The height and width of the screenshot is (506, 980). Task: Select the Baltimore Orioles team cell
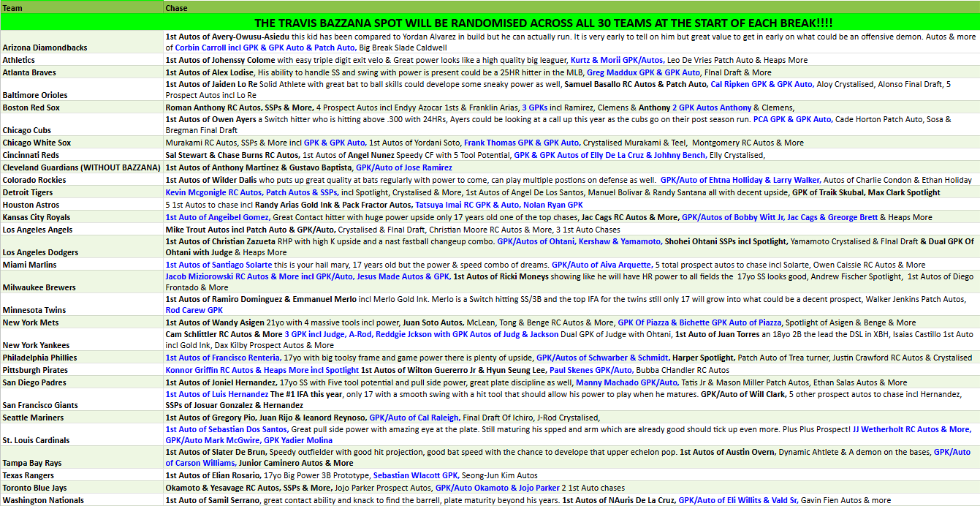(82, 90)
